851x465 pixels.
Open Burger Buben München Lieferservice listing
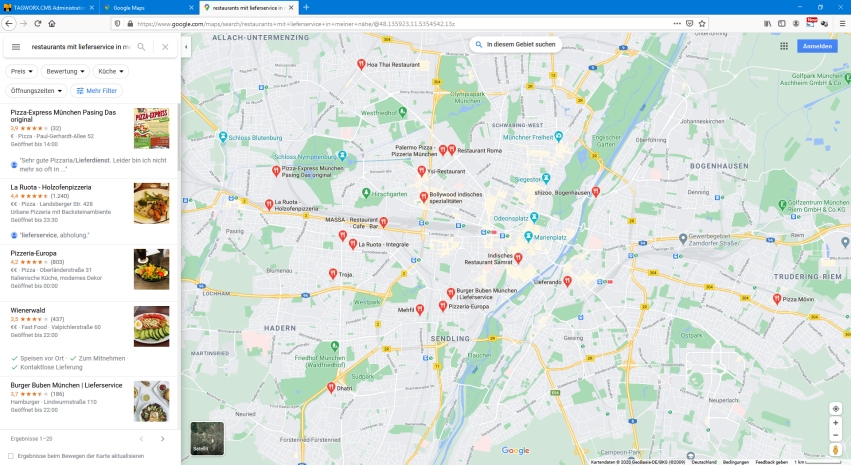click(66, 385)
